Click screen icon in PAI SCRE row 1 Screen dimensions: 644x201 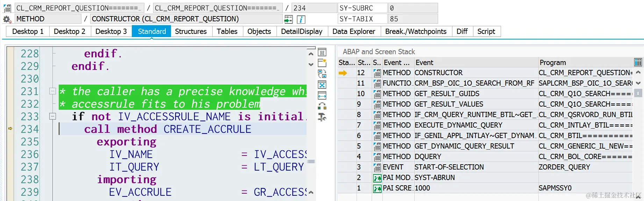(x=377, y=188)
